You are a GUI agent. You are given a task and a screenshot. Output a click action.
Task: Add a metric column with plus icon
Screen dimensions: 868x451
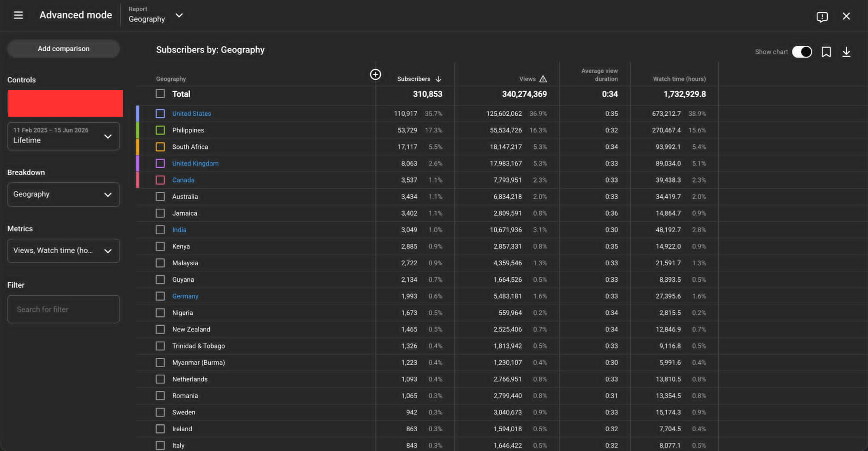375,74
